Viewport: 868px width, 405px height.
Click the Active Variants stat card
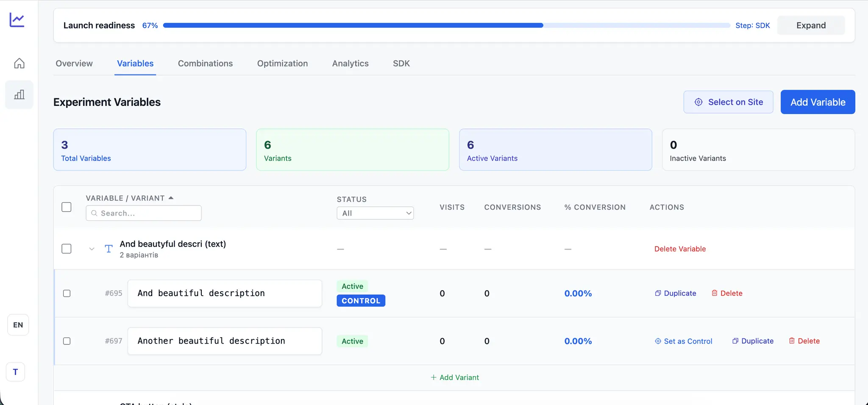click(555, 150)
